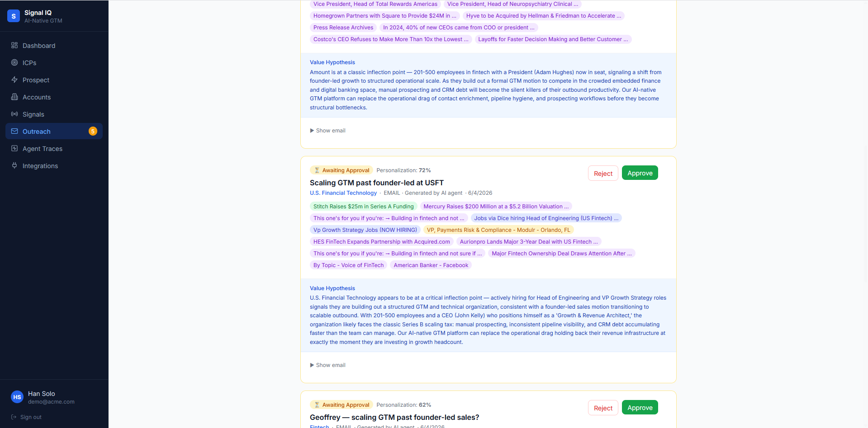
Task: Click the 'Stitch Raises $25m in Series A Funding' signal
Action: 363,207
